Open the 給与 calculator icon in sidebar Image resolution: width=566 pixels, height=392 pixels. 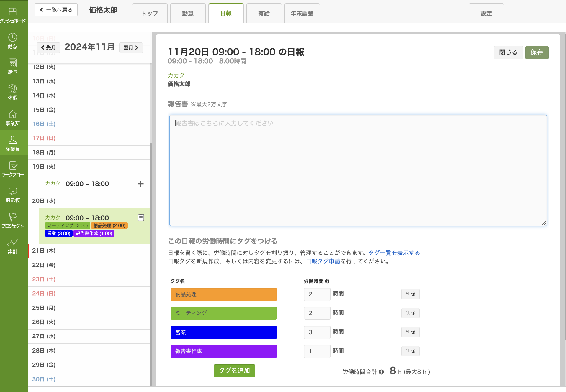pos(13,63)
